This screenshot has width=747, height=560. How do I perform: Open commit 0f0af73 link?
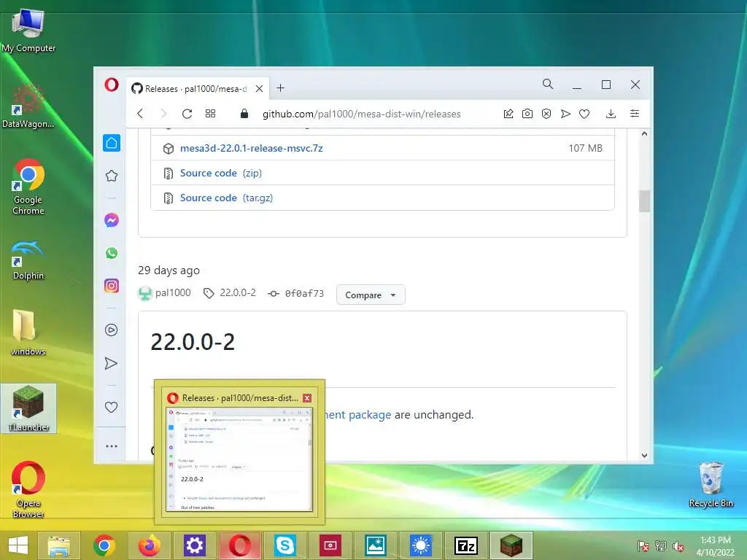click(304, 293)
